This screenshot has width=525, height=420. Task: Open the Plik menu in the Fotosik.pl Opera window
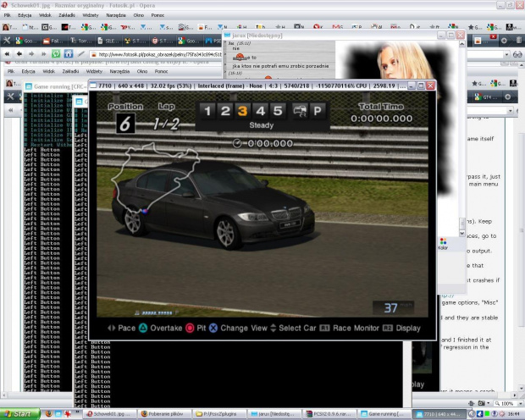coord(8,15)
